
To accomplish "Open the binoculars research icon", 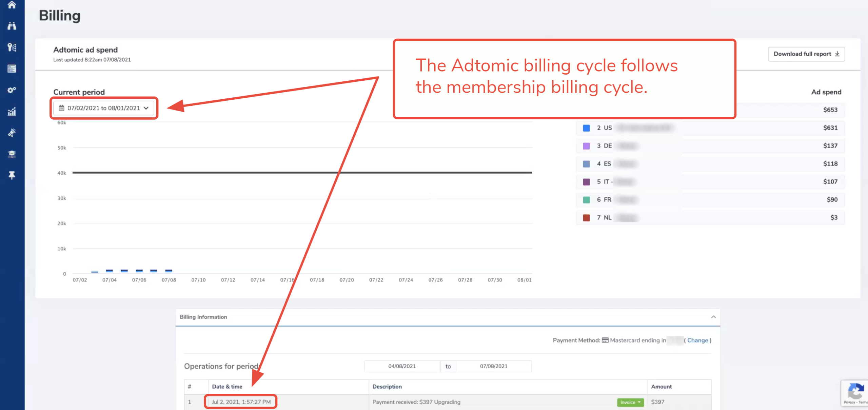I will pos(12,26).
